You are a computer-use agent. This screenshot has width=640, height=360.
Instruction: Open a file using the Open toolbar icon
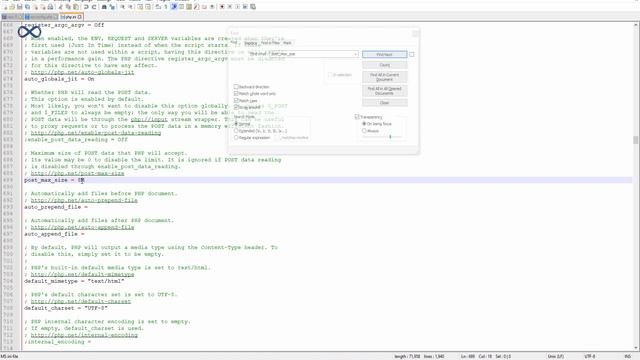click(x=12, y=7)
